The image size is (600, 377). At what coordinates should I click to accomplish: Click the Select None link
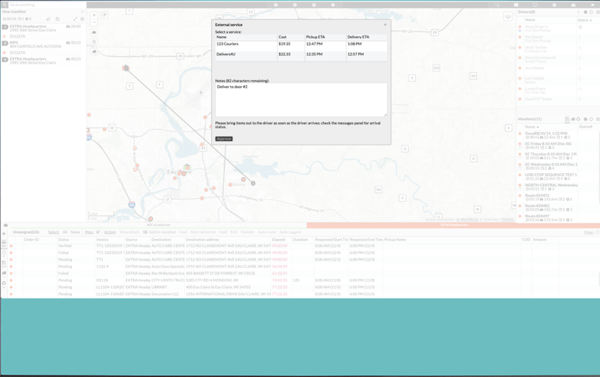(75, 232)
